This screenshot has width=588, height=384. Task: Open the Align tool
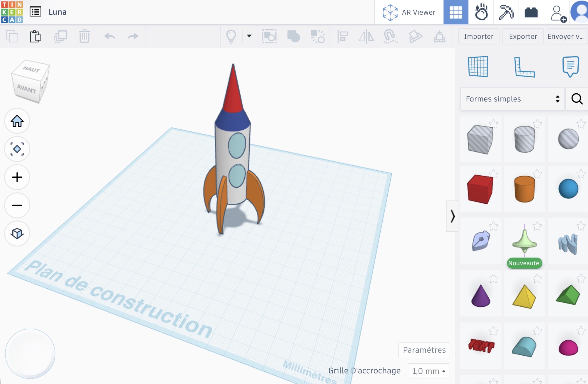pyautogui.click(x=342, y=36)
